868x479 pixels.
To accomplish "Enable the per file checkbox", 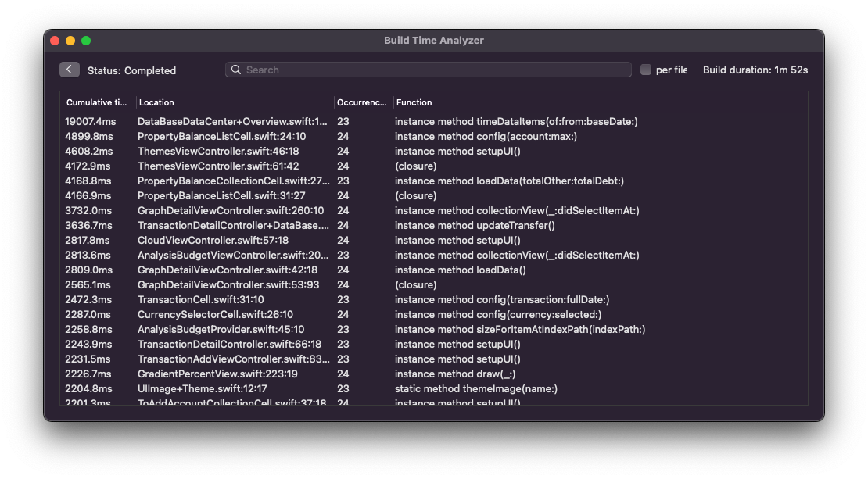I will click(x=645, y=70).
